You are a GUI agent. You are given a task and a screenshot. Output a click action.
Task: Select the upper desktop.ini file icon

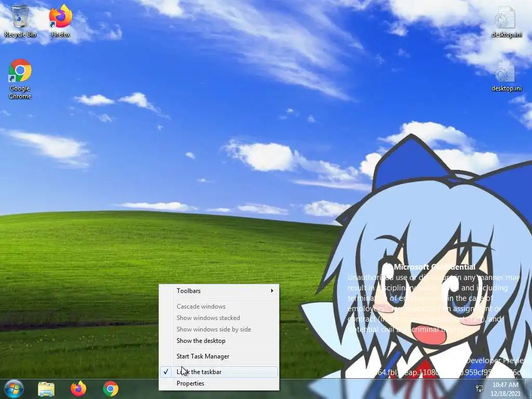pos(506,21)
